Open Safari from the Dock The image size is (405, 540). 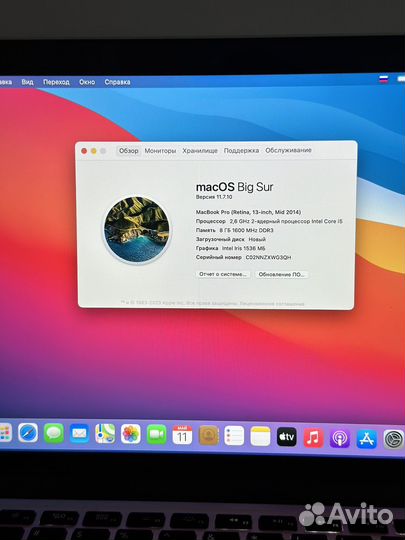28,433
